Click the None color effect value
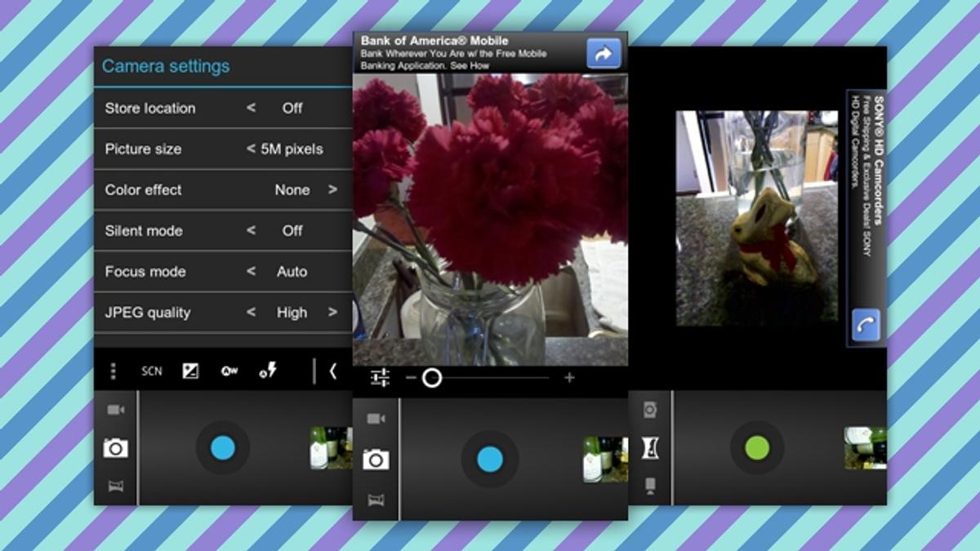Image resolution: width=980 pixels, height=551 pixels. pyautogui.click(x=292, y=189)
